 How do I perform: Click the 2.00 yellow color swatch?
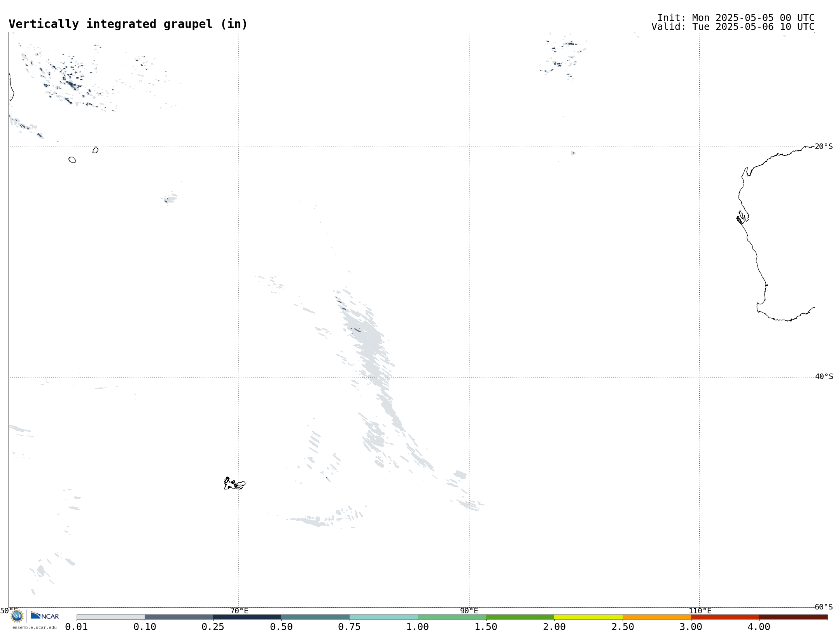(588, 617)
